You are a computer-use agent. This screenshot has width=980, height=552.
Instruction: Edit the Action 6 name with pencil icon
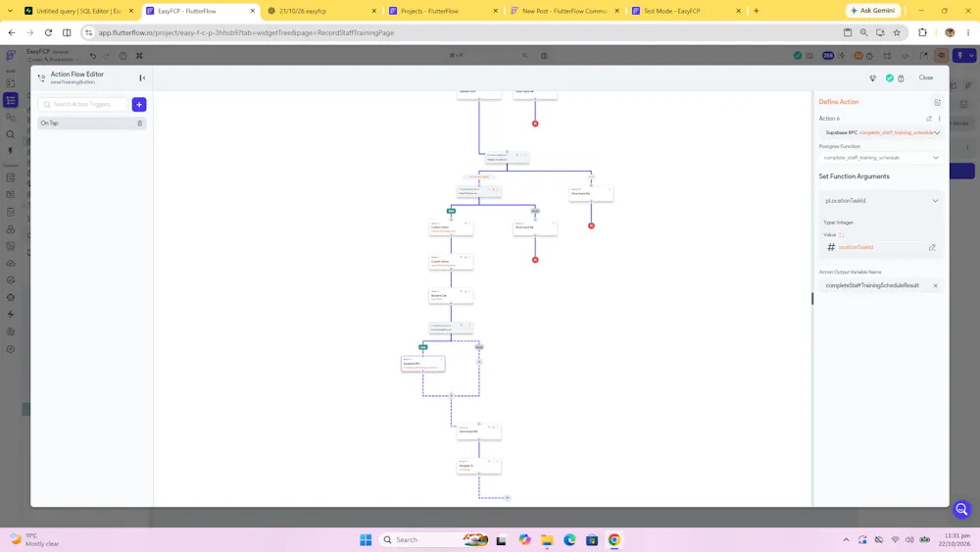pos(929,119)
